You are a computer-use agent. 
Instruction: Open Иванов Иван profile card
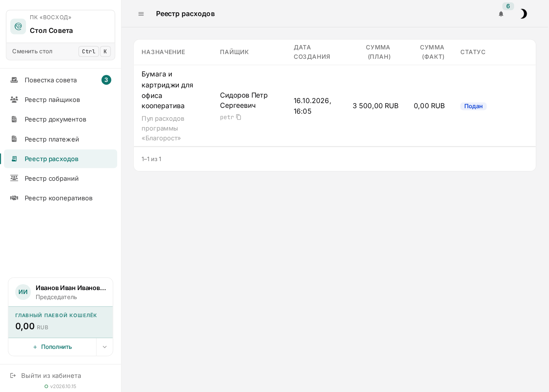[60, 292]
